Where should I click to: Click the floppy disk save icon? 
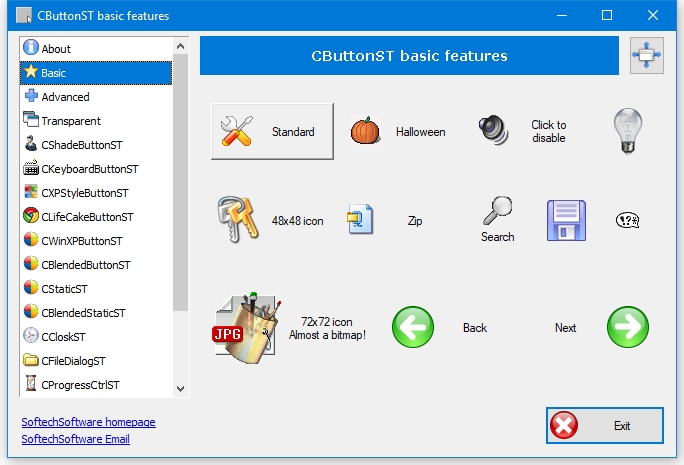[566, 220]
